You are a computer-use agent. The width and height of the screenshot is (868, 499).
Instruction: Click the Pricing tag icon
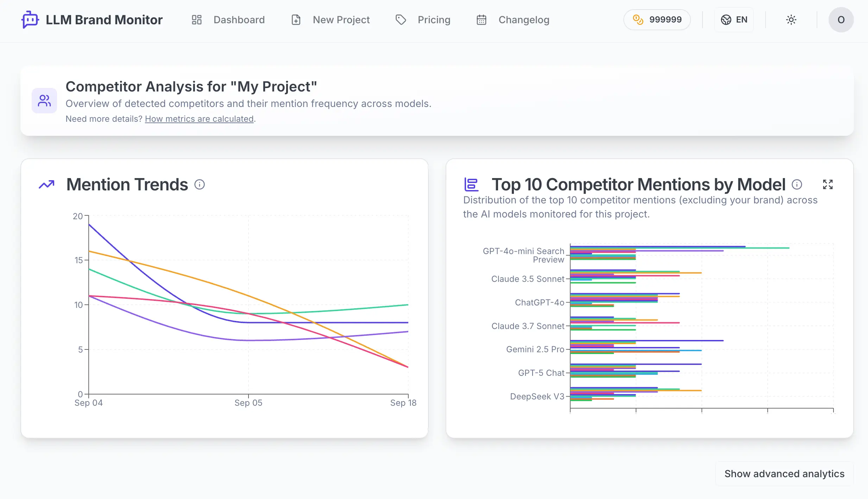(401, 20)
